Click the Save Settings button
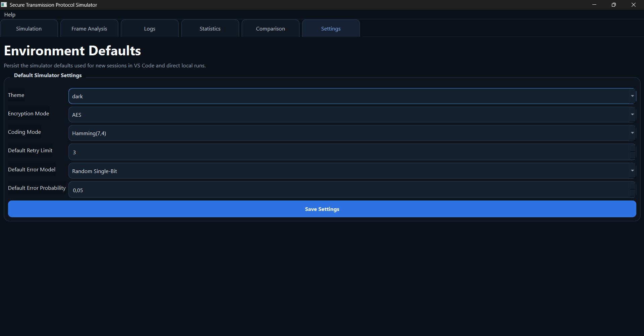 pos(322,209)
